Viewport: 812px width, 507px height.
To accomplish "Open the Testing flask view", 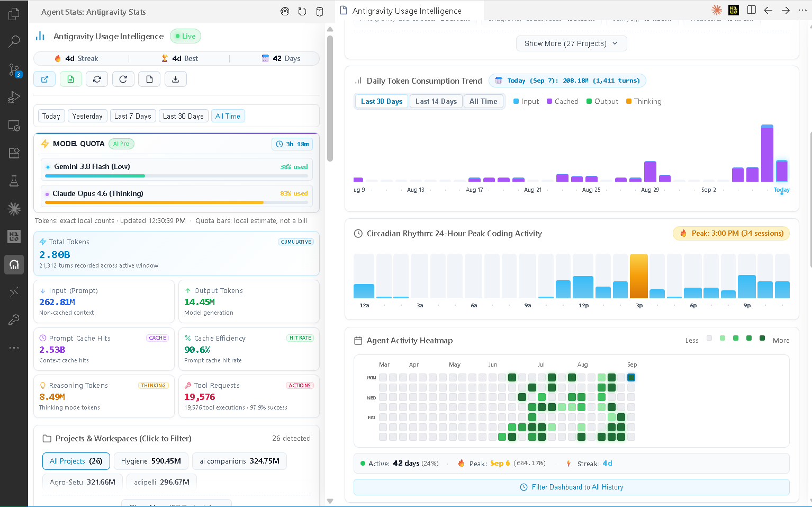I will coord(14,181).
